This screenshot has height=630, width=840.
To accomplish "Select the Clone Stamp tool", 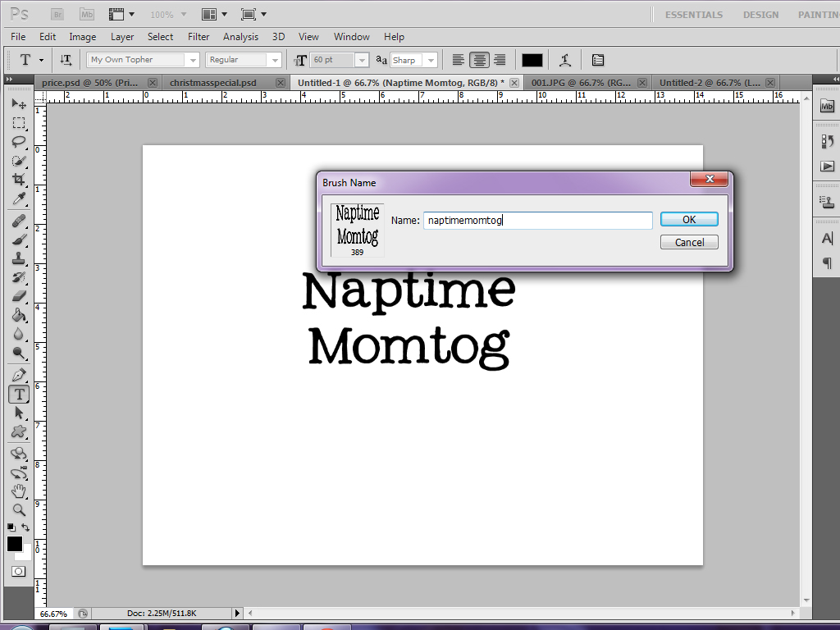I will [x=19, y=258].
